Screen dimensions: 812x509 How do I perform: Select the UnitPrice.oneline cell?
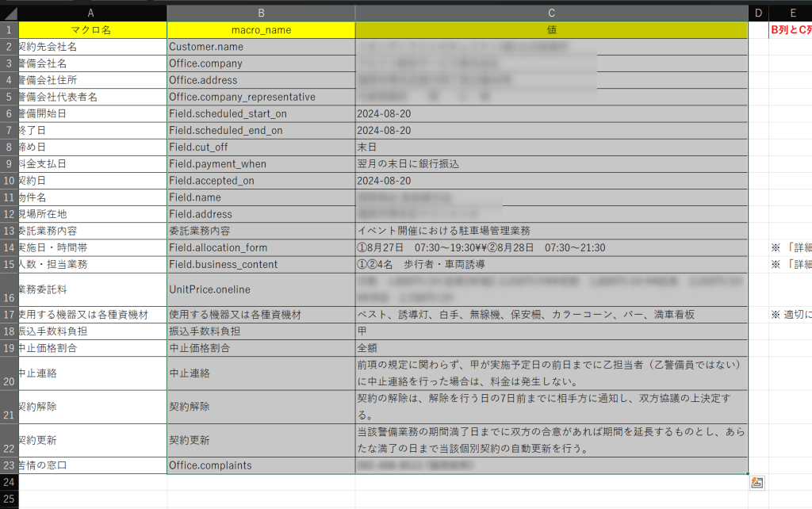(261, 289)
